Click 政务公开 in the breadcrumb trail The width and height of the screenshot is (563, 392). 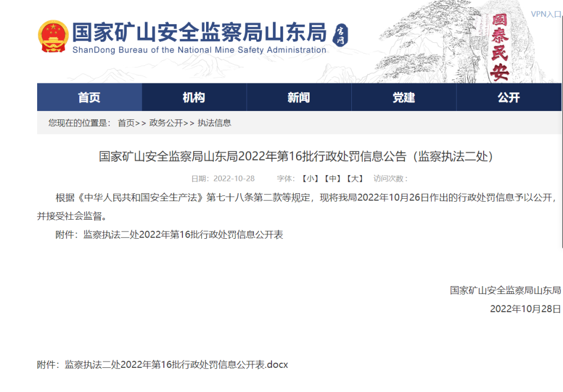click(x=166, y=123)
